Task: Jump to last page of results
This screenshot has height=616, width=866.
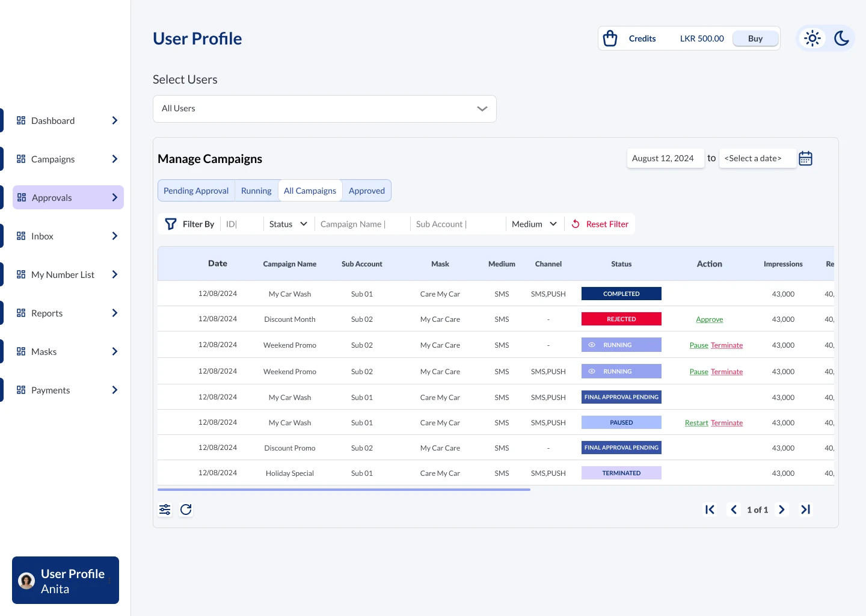Action: pyautogui.click(x=805, y=510)
